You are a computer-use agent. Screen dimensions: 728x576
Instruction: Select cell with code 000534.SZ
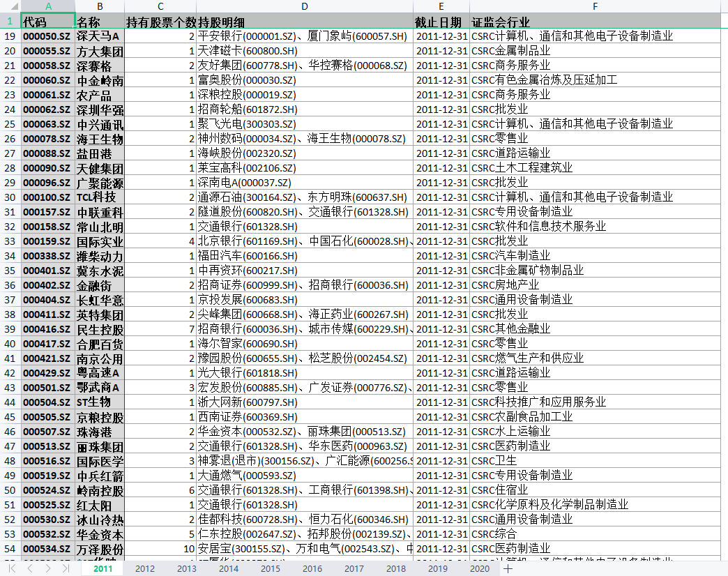48,549
